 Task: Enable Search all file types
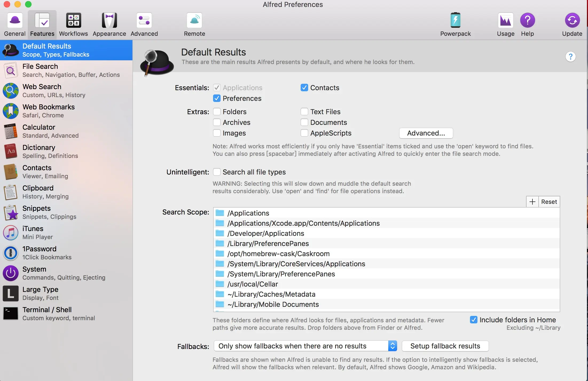click(x=217, y=172)
